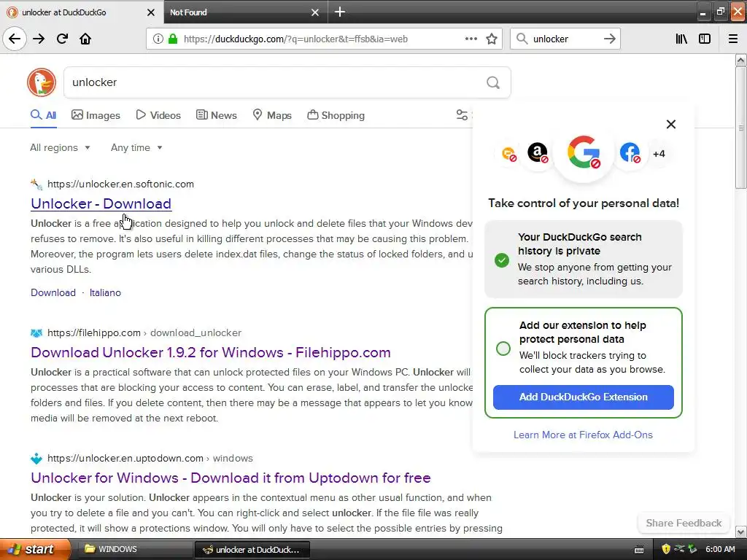Viewport: 747px width, 560px height.
Task: Open the Library toolbar icon
Action: [682, 39]
